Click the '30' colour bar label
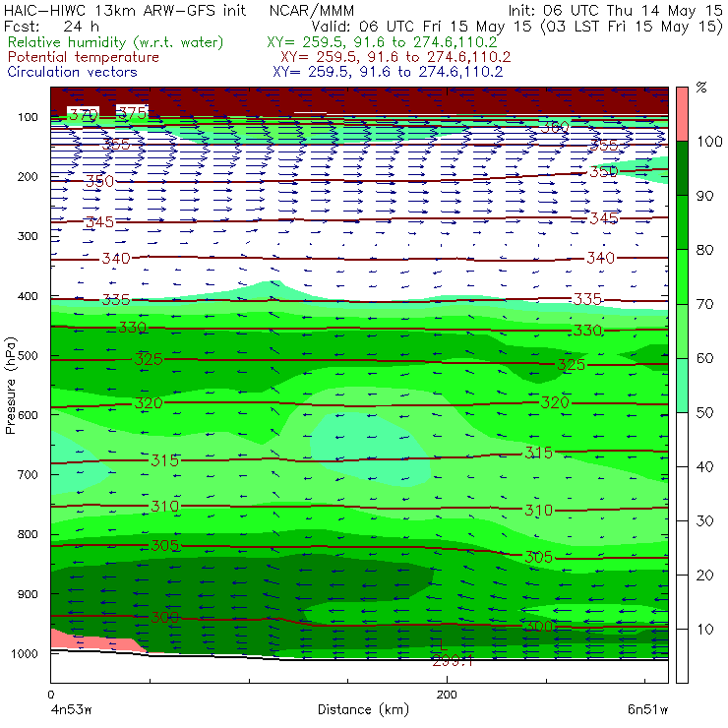728x728 pixels. (x=704, y=521)
